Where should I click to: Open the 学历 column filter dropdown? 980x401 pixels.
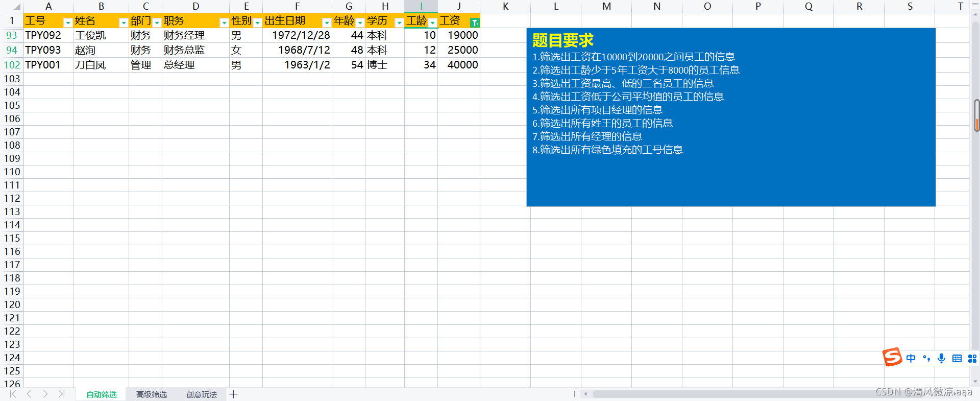tap(399, 22)
